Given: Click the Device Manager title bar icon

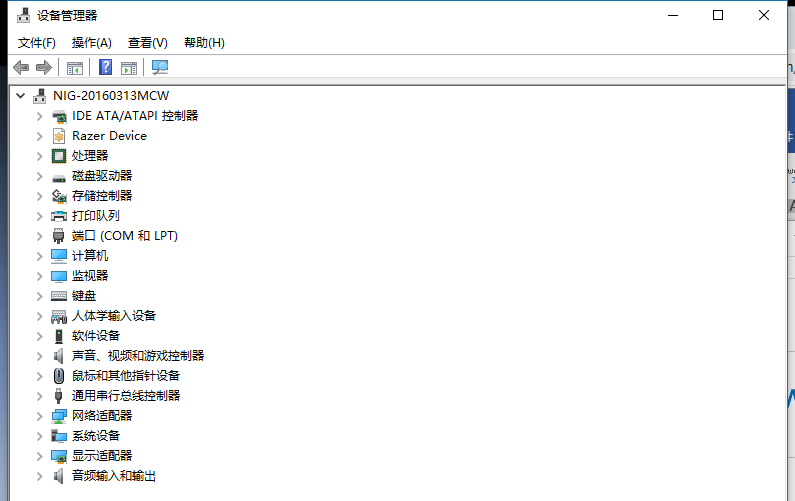Looking at the screenshot, I should (23, 15).
